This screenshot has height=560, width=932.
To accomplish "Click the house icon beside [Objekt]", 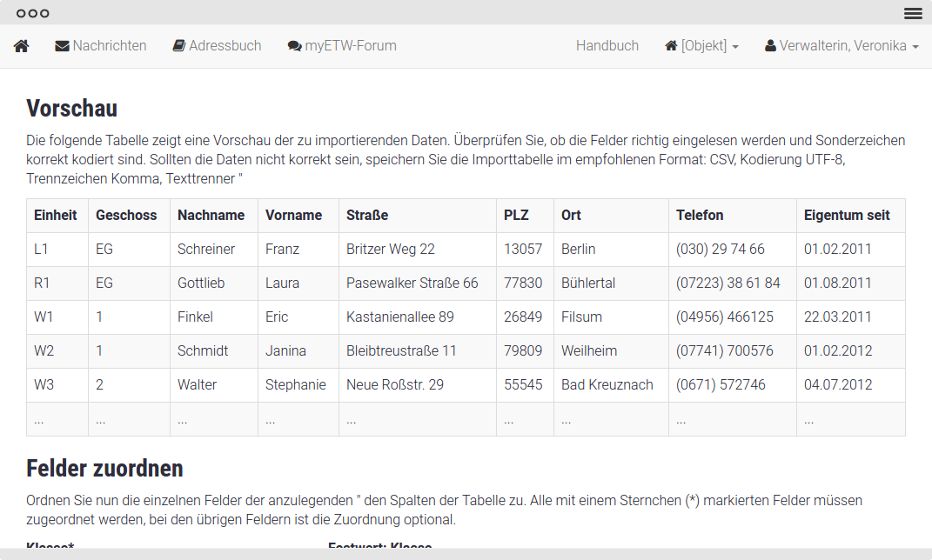I will (671, 46).
